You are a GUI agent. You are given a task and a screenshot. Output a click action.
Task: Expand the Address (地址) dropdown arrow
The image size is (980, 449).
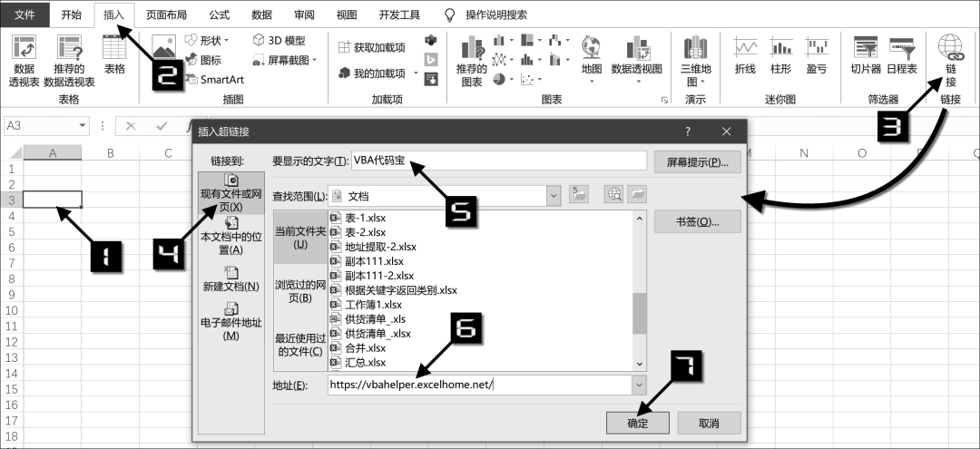(x=639, y=385)
